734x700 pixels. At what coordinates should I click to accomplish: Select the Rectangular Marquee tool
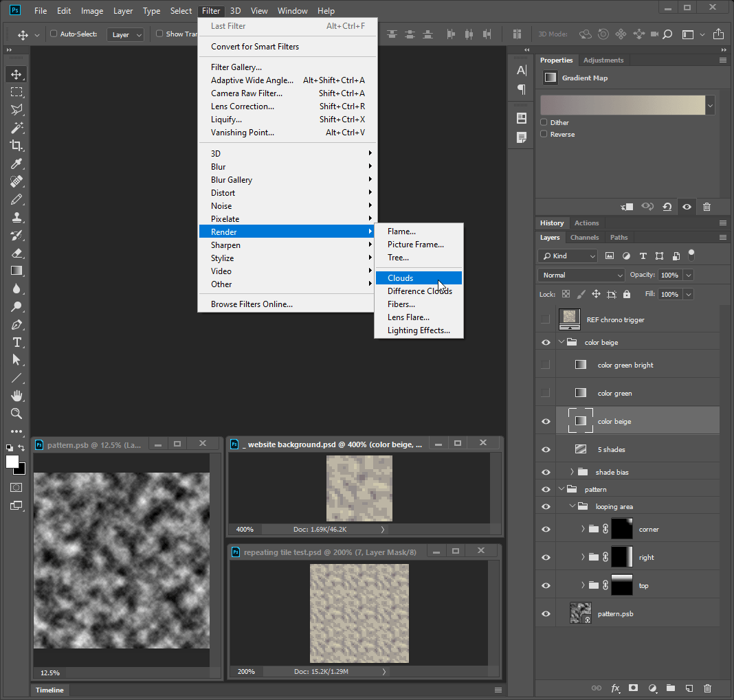click(16, 92)
